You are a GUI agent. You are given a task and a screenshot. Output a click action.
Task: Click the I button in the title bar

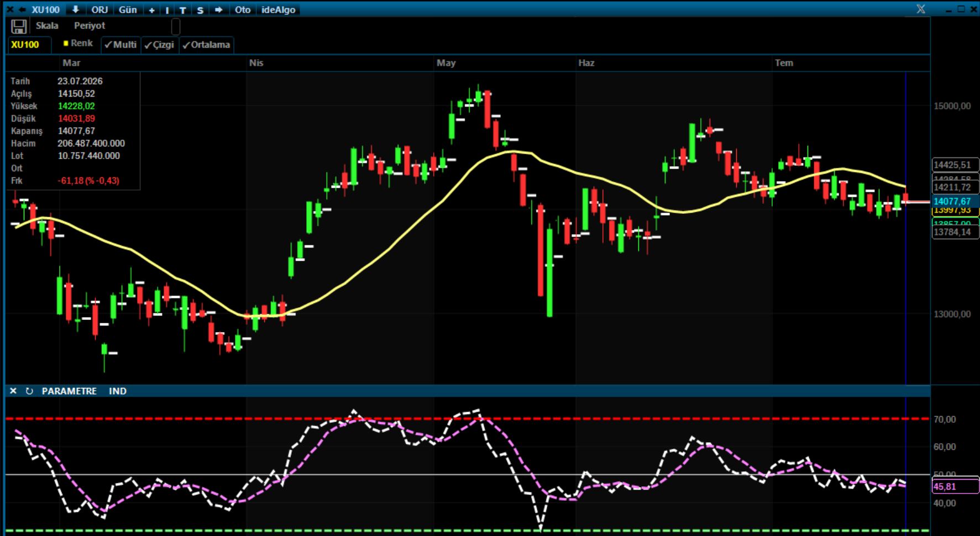coord(167,10)
